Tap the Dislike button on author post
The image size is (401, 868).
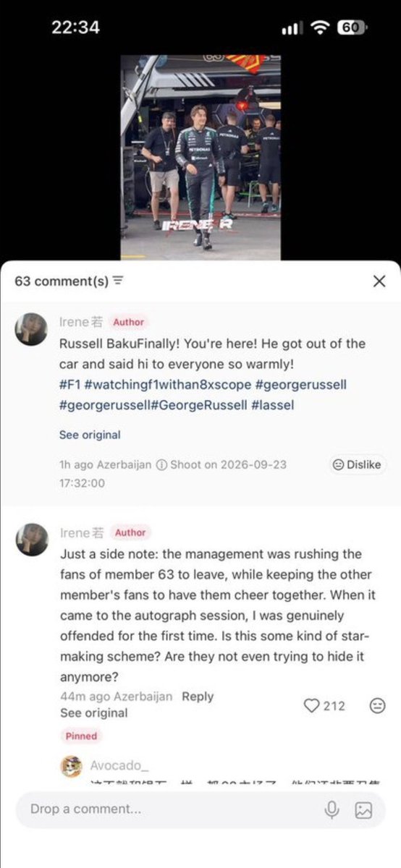pos(355,465)
